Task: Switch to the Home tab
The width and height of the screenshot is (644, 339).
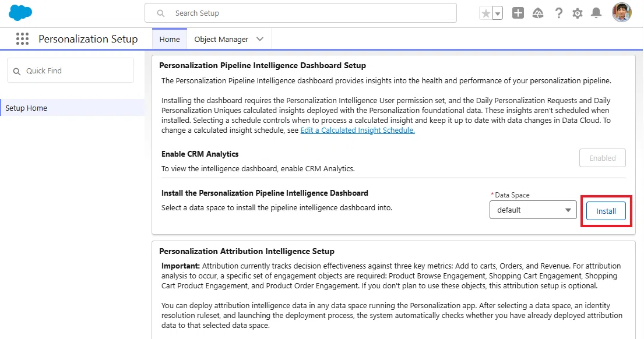Action: (x=170, y=39)
